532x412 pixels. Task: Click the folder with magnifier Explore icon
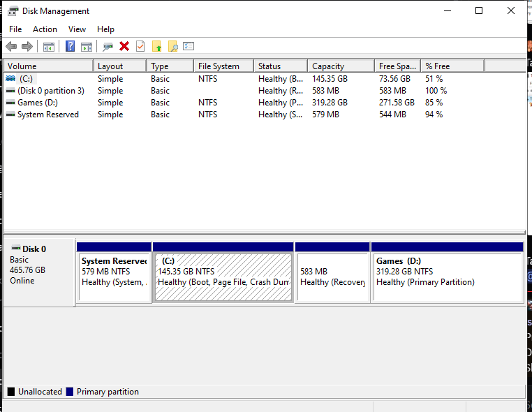click(x=172, y=46)
